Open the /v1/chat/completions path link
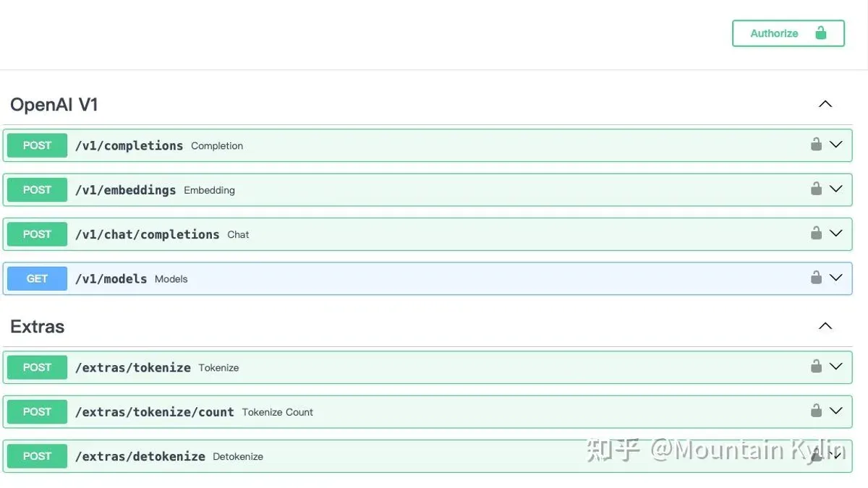Screen dimensions: 868x488 [x=147, y=235]
